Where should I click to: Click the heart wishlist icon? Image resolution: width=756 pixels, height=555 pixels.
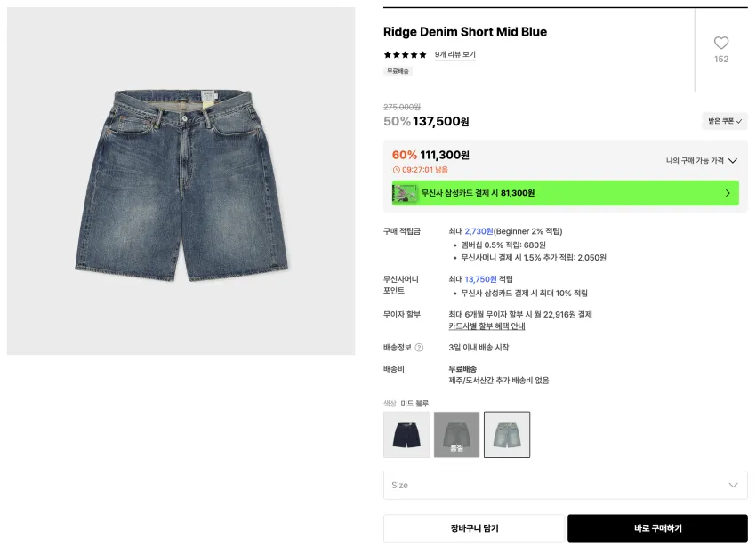coord(720,43)
